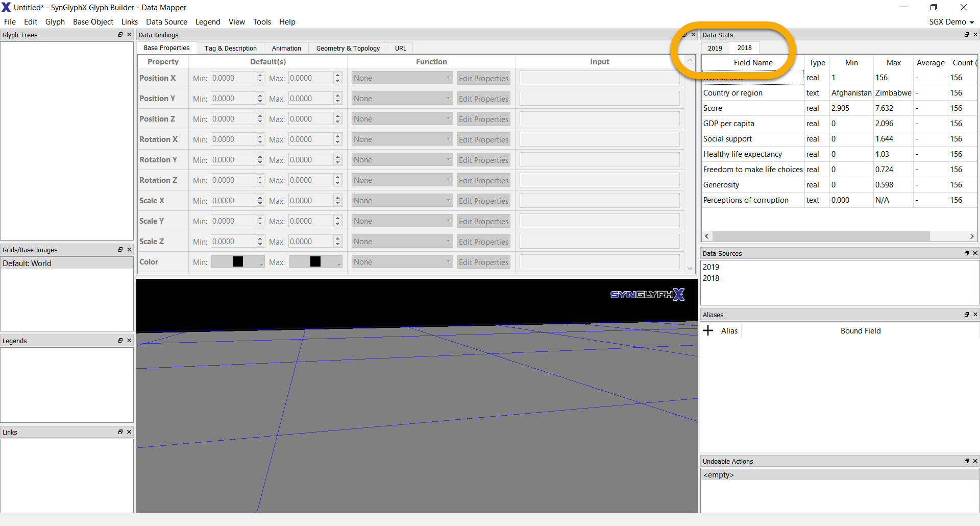Close the Glyph Trees panel
Viewport: 980px width, 526px height.
point(129,35)
